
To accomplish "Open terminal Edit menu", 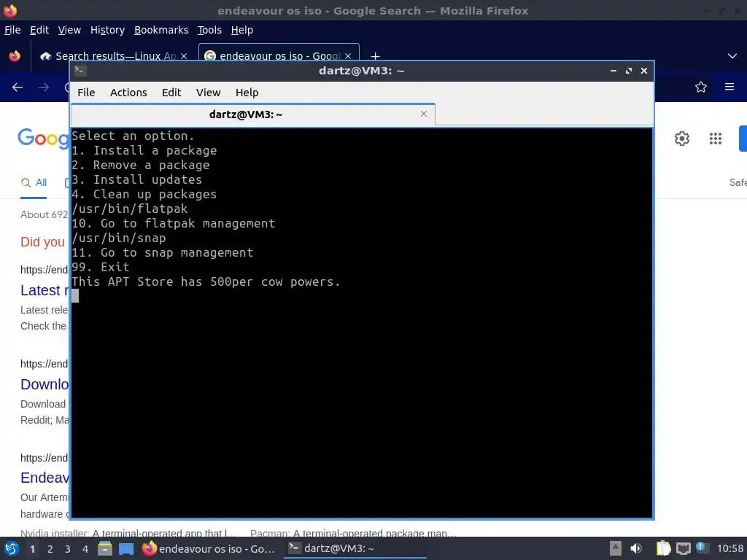I will point(171,93).
